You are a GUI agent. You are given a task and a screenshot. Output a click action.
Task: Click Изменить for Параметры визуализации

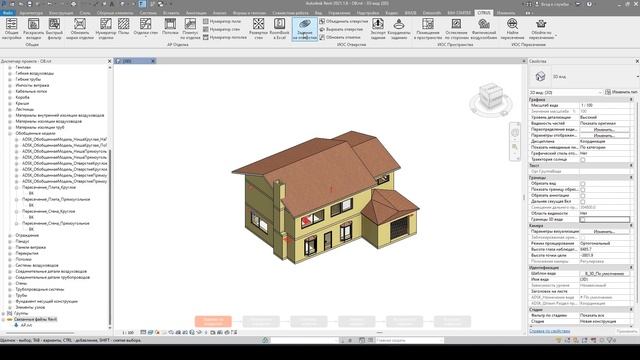coord(604,231)
